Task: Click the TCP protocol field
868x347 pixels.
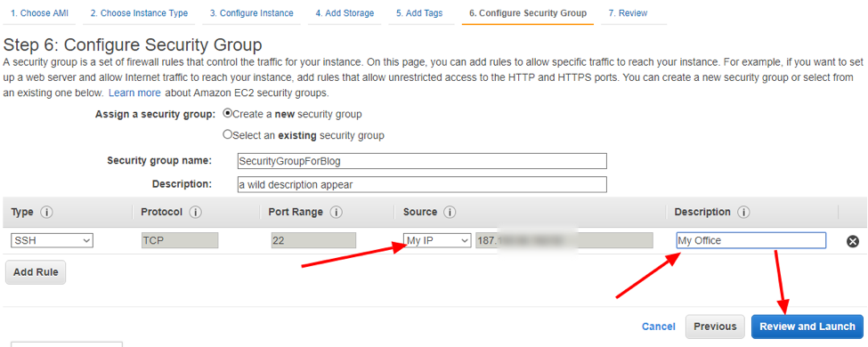Action: click(180, 241)
